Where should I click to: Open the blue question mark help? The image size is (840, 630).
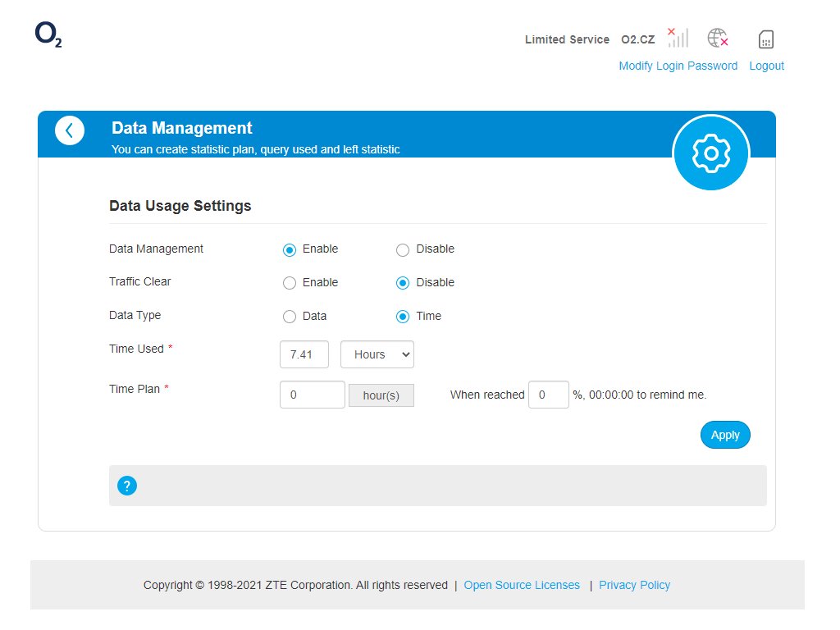tap(126, 486)
